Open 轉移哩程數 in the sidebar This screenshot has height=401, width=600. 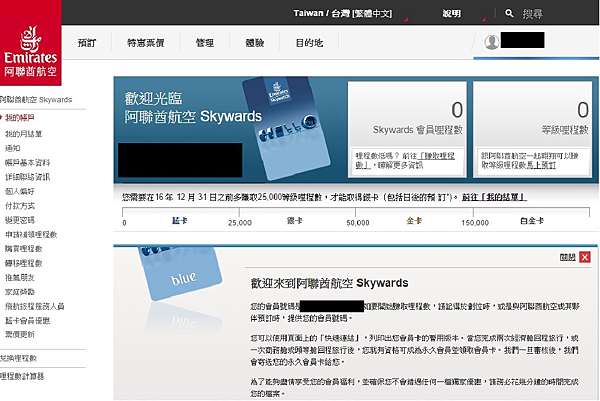click(x=23, y=263)
